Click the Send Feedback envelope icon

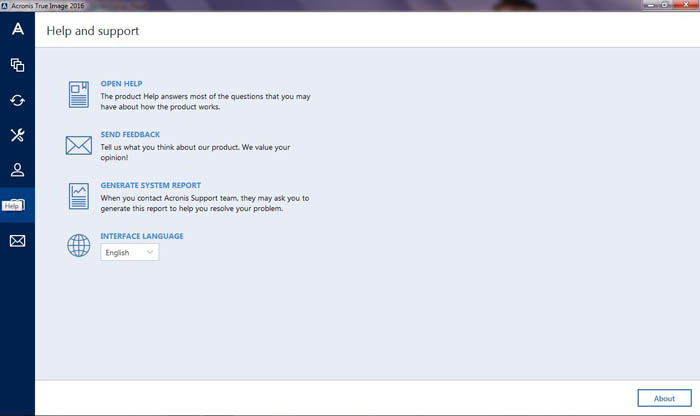(79, 146)
